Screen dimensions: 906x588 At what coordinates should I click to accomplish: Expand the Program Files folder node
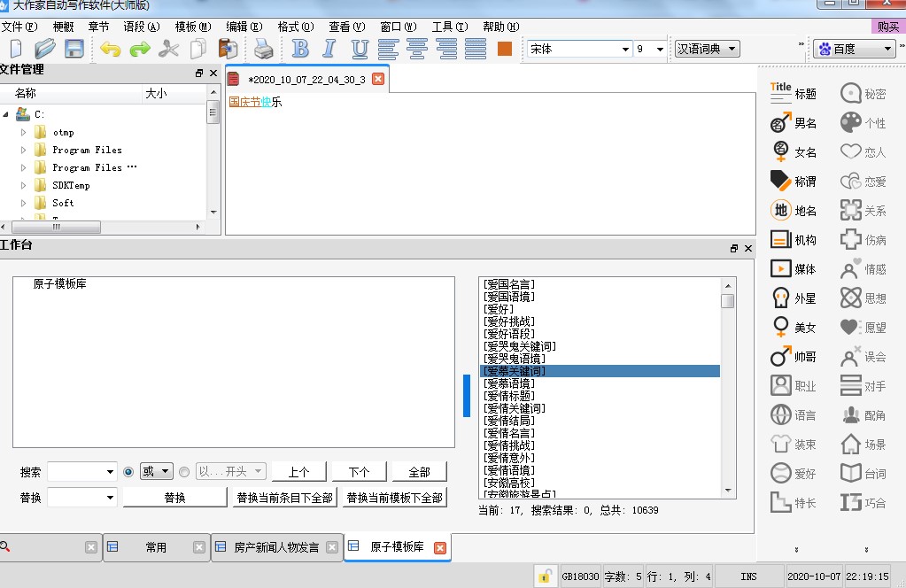(24, 150)
